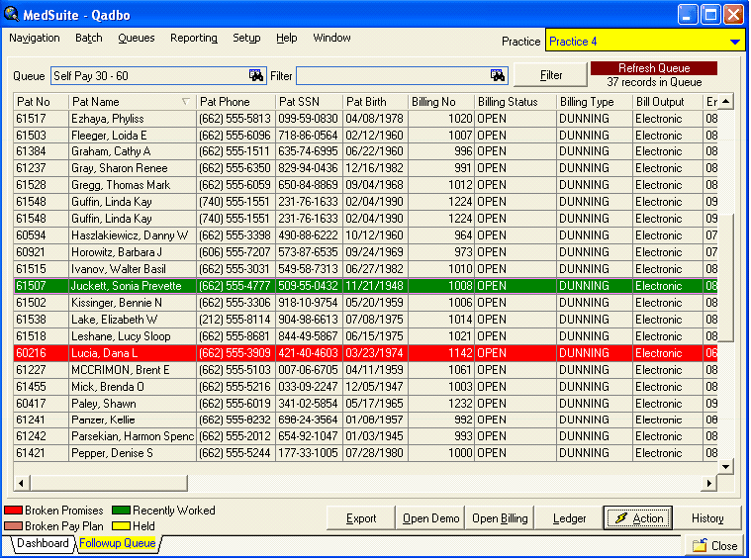This screenshot has height=560, width=751.
Task: Click the Open Demo button
Action: [430, 518]
